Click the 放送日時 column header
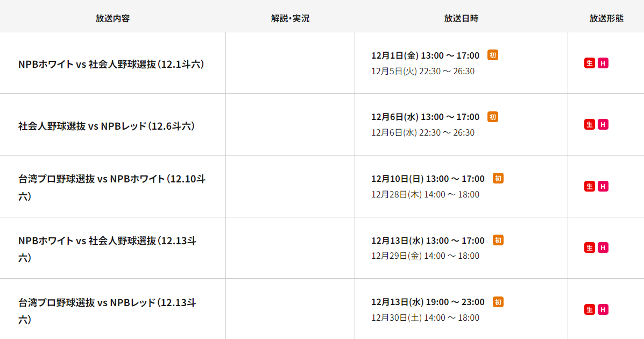 pos(461,18)
